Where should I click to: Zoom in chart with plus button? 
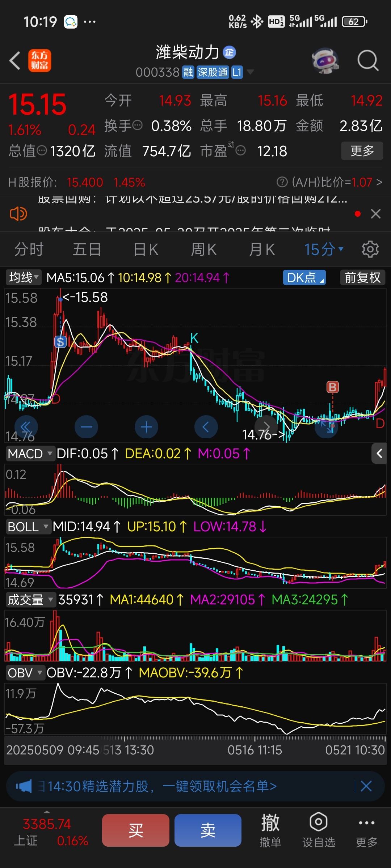[x=146, y=427]
